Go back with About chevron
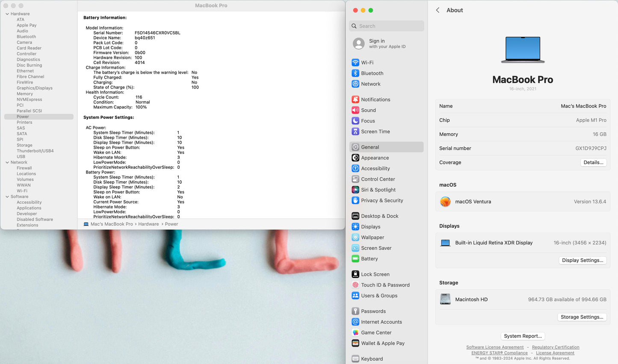The width and height of the screenshot is (618, 364). (x=438, y=10)
